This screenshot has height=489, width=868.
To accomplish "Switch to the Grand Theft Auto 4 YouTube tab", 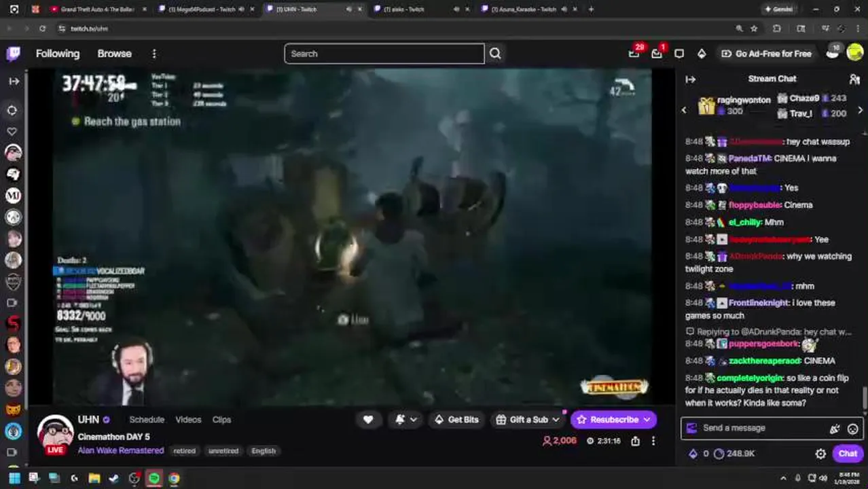I will tap(98, 10).
